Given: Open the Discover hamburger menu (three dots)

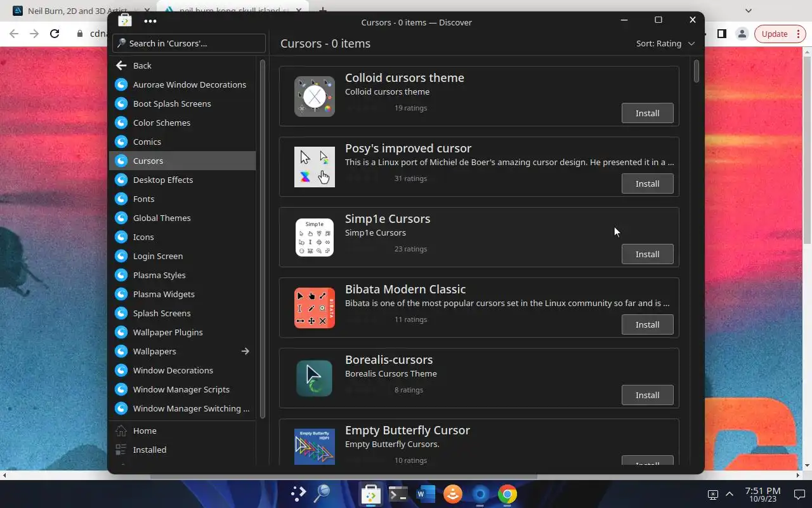Looking at the screenshot, I should [x=150, y=21].
